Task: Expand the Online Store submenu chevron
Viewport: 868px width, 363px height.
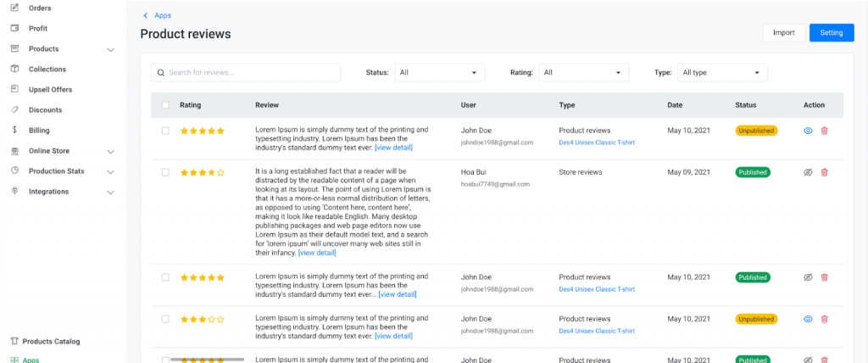Action: tap(111, 152)
